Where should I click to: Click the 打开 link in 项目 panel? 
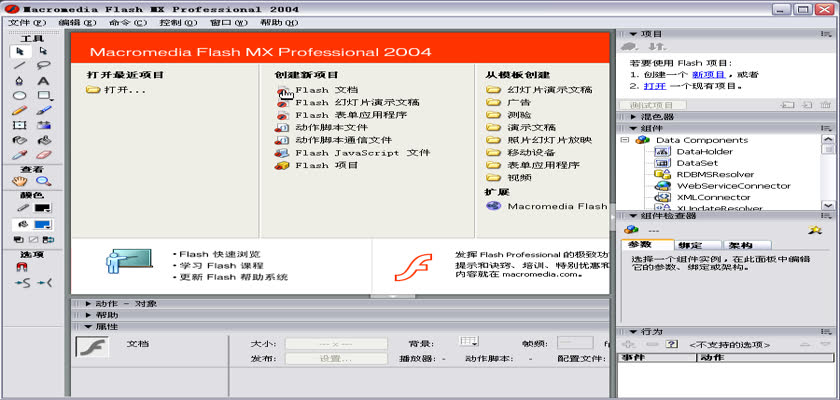655,86
